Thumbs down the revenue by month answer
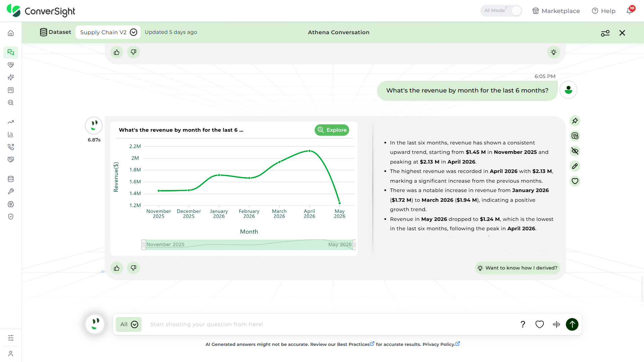The width and height of the screenshot is (644, 362). click(133, 268)
